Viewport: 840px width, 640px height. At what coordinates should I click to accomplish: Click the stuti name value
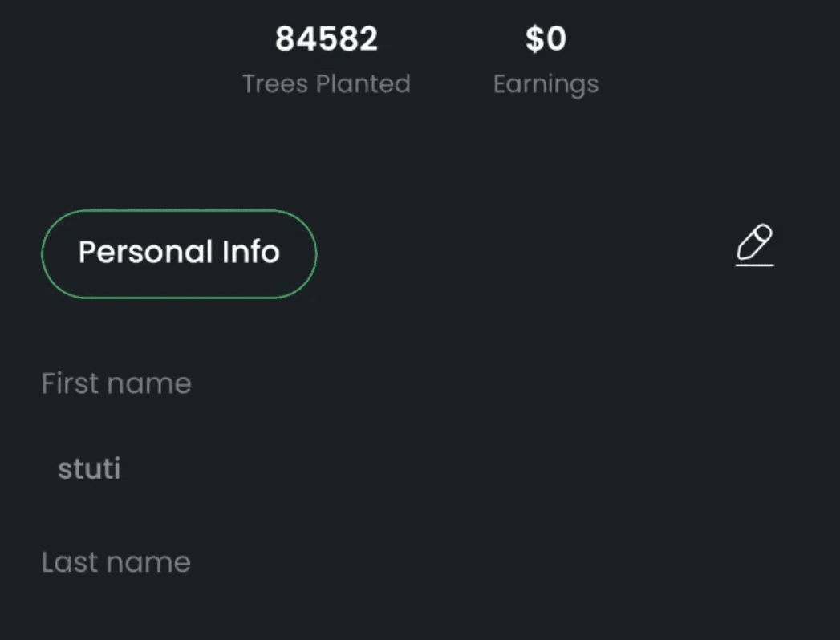coord(89,469)
